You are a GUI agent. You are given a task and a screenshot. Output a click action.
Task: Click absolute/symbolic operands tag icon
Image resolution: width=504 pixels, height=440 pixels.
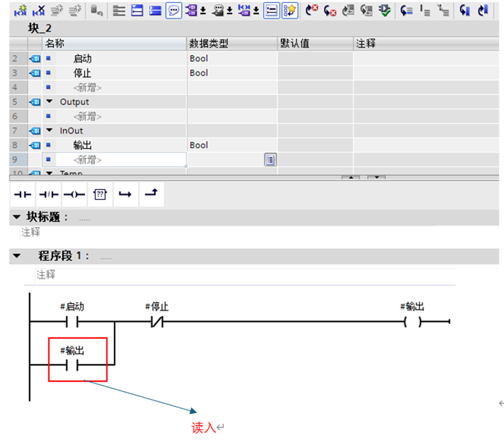[x=191, y=10]
